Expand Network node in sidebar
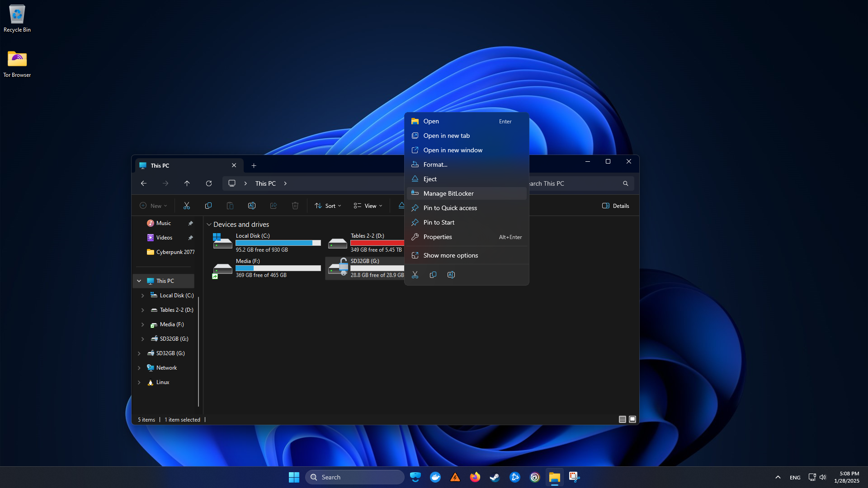 point(139,368)
